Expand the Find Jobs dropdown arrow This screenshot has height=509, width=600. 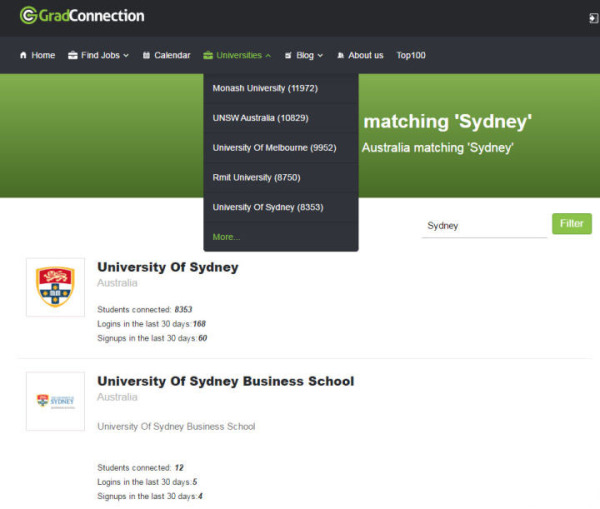click(126, 56)
